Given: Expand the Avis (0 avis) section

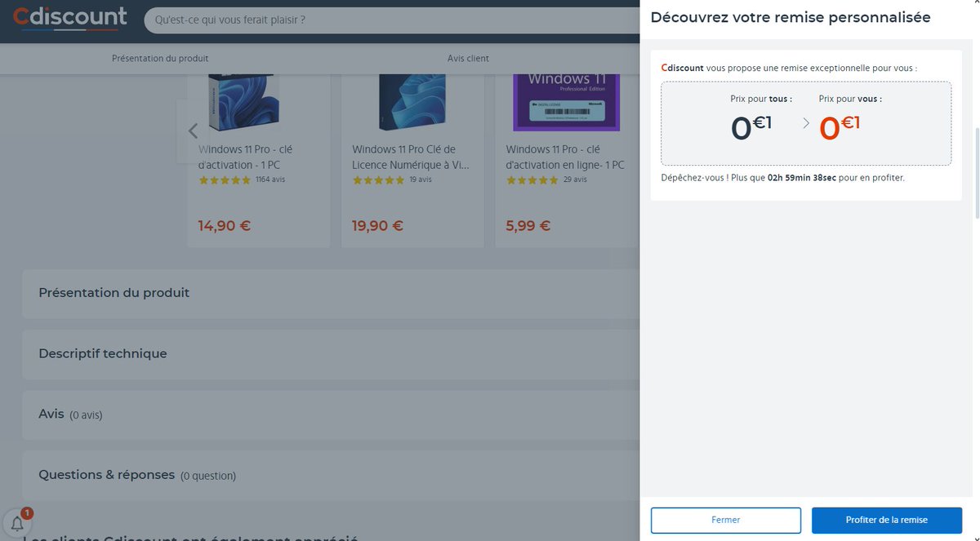Looking at the screenshot, I should point(331,415).
